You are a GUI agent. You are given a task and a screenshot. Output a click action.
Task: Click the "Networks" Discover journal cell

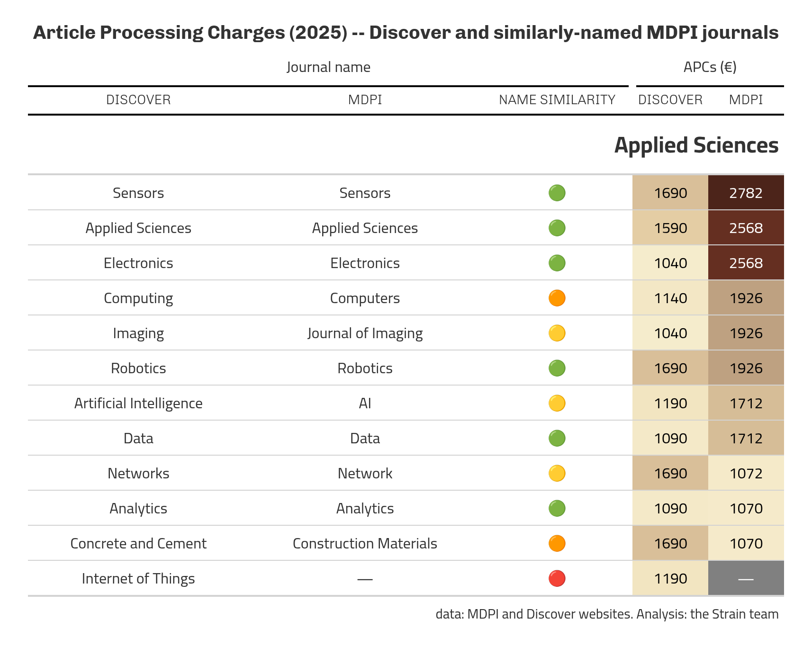(x=138, y=473)
